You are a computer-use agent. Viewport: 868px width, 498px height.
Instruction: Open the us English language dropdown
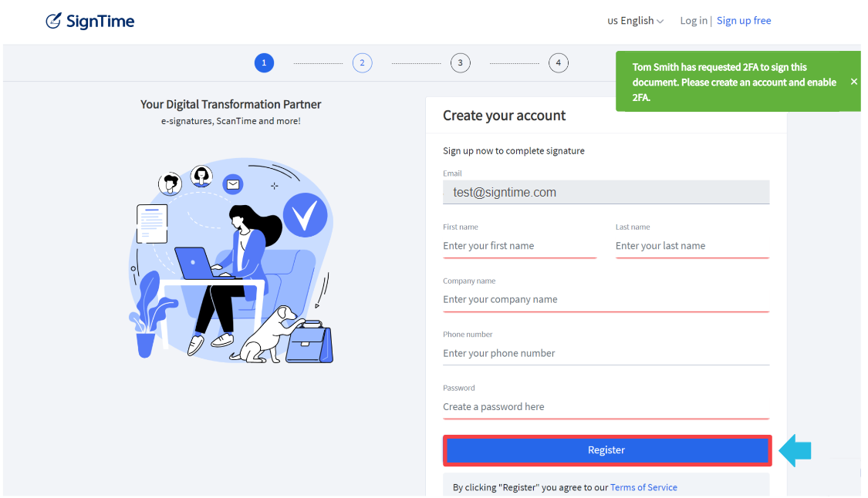pyautogui.click(x=631, y=21)
